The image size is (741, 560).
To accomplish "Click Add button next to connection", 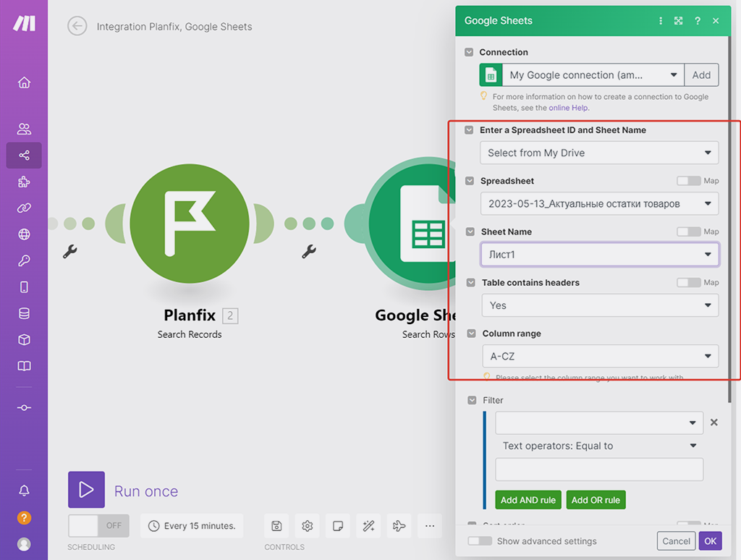I will tap(701, 75).
